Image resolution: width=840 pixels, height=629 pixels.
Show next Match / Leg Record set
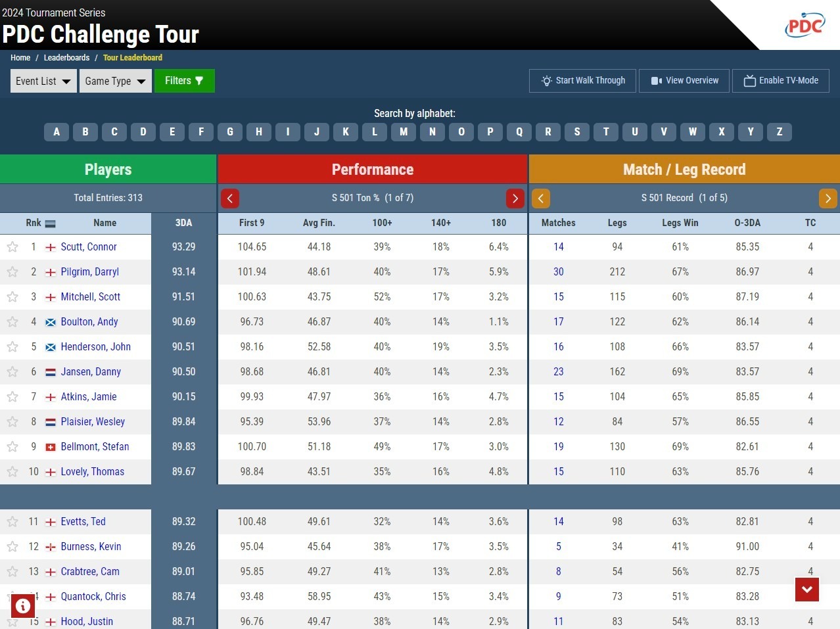coord(828,198)
